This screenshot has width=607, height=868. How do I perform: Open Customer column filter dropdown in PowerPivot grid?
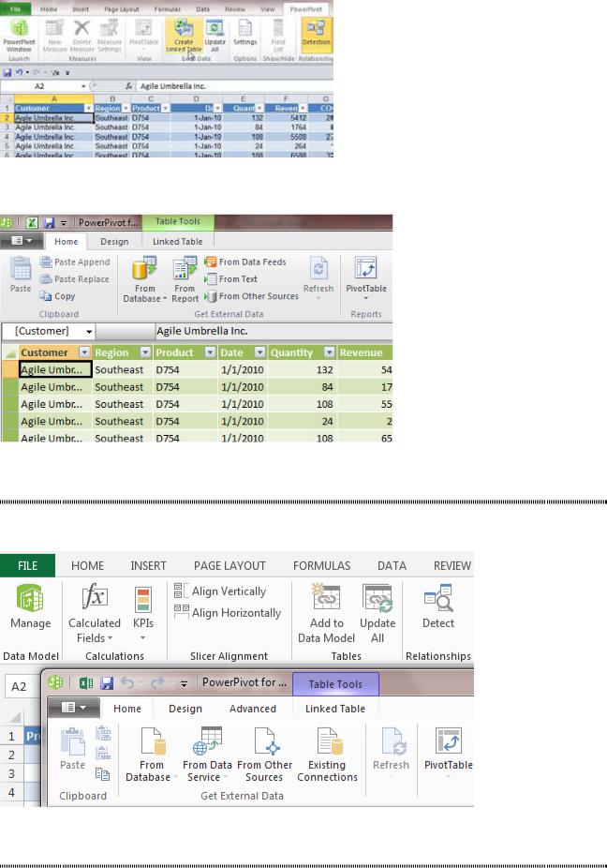84,352
